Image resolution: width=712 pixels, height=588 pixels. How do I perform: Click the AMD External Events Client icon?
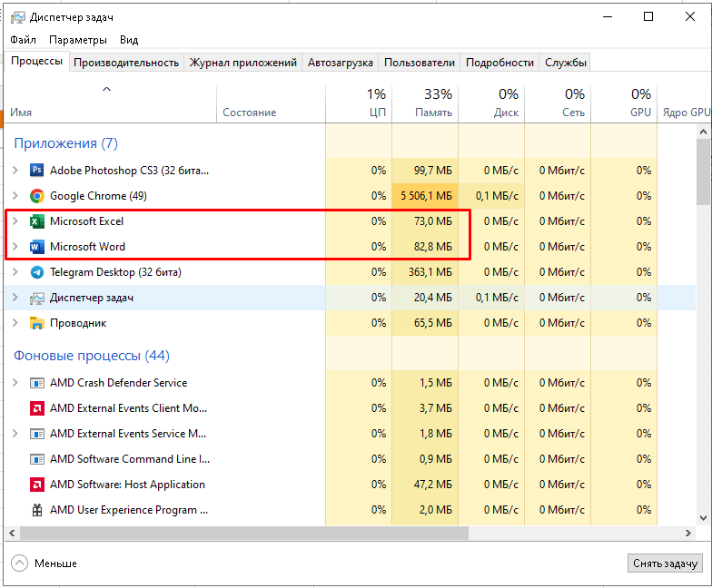36,408
